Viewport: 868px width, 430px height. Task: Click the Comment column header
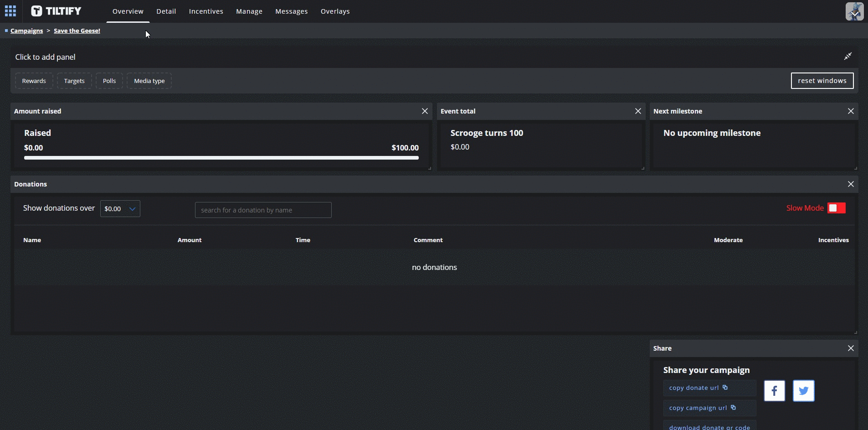click(428, 240)
